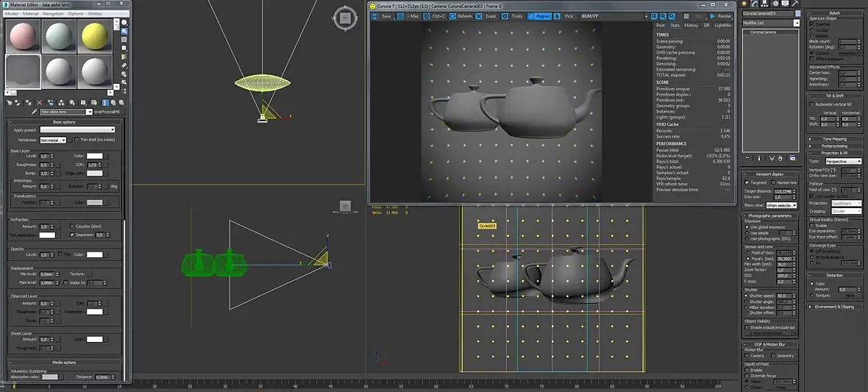The image size is (868, 392).
Task: Click the material eyedropper pick icon
Action: click(x=34, y=112)
